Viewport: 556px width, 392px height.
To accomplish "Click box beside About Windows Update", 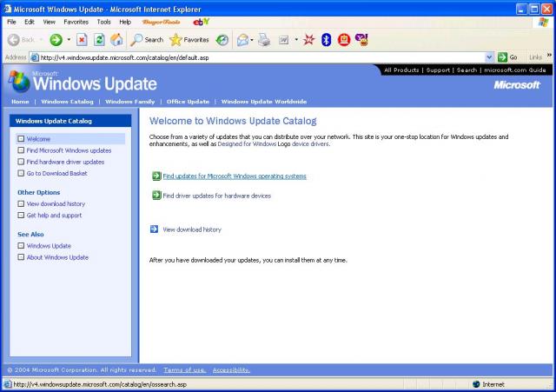I will (21, 256).
